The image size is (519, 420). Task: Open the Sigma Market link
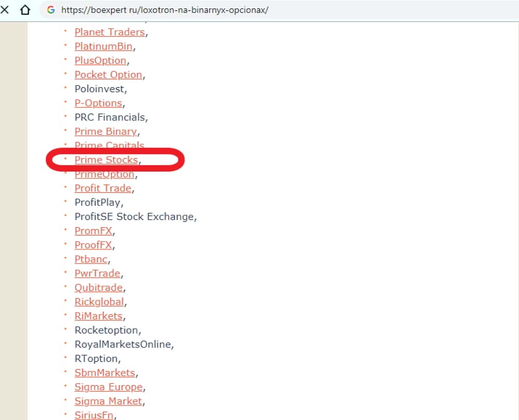[108, 401]
